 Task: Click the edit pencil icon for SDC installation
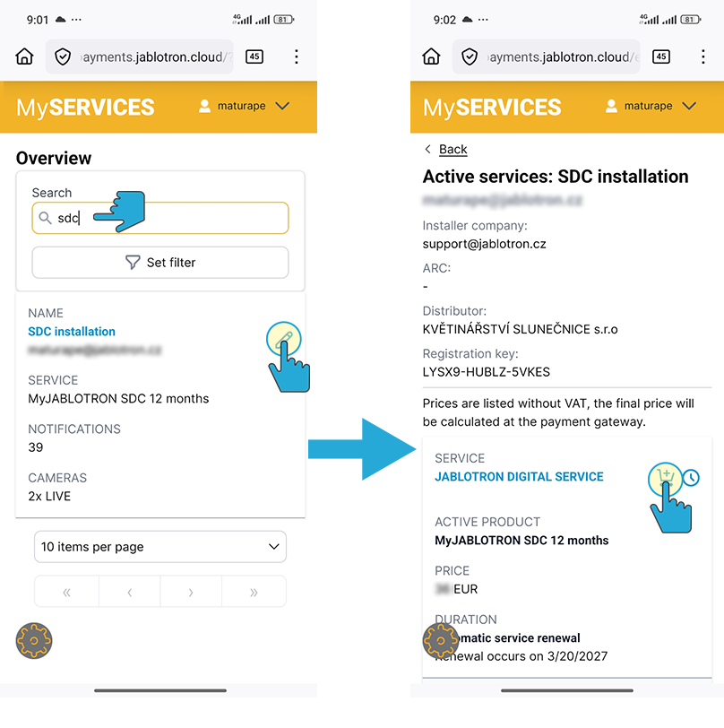pyautogui.click(x=284, y=338)
